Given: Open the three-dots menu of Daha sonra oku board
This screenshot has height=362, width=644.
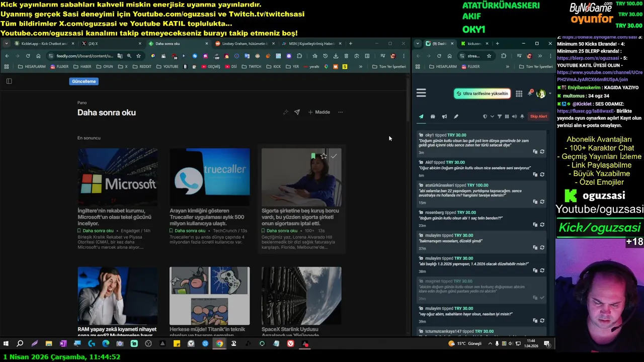Looking at the screenshot, I should click(x=340, y=112).
